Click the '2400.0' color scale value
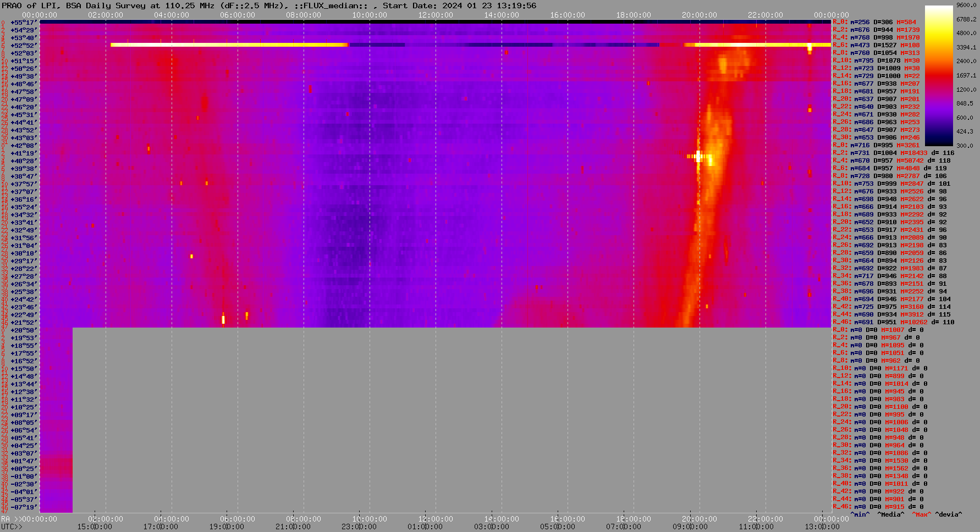Screen dimensions: 980x532 [966, 61]
